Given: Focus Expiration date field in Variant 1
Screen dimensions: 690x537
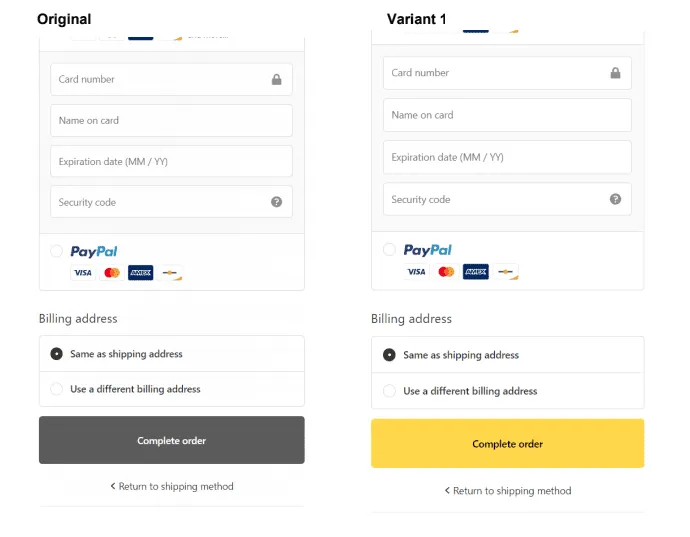Looking at the screenshot, I should 507,157.
